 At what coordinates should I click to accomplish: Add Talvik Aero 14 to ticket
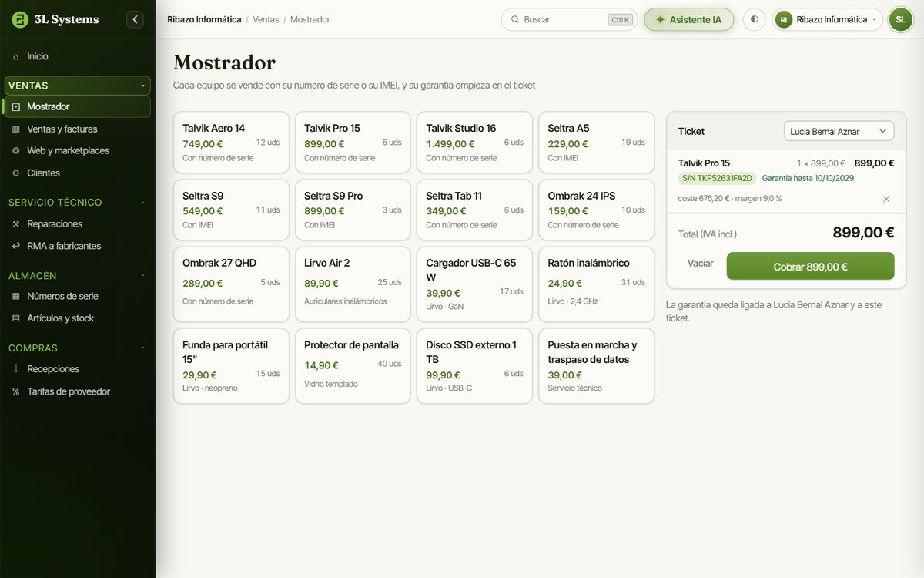[231, 143]
